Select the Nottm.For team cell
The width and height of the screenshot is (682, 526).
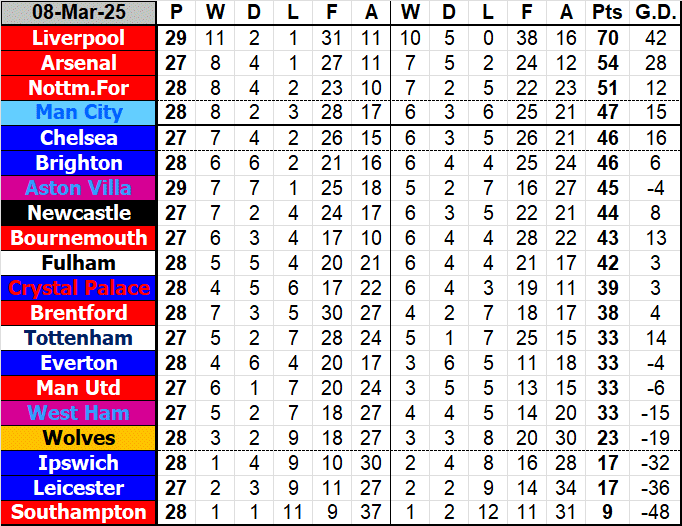click(x=79, y=88)
